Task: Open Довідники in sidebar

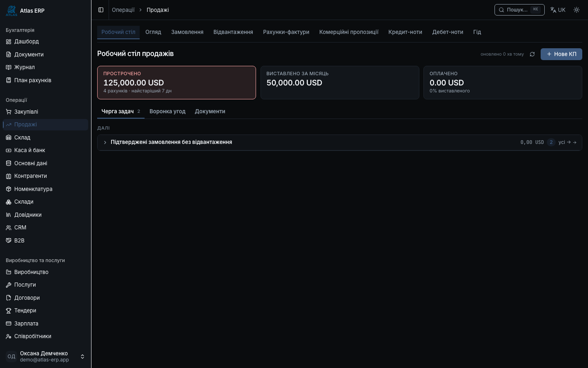Action: click(45, 215)
